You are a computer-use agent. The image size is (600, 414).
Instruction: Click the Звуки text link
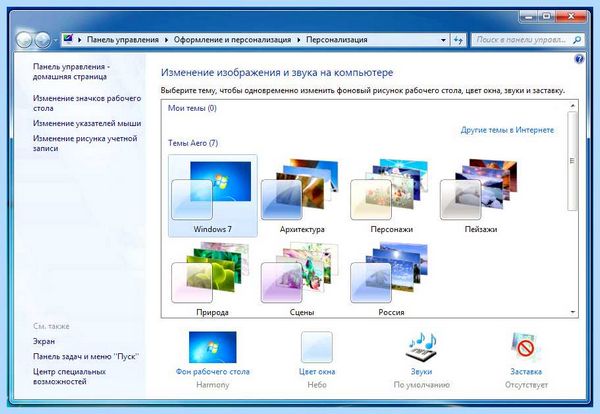[x=421, y=372]
